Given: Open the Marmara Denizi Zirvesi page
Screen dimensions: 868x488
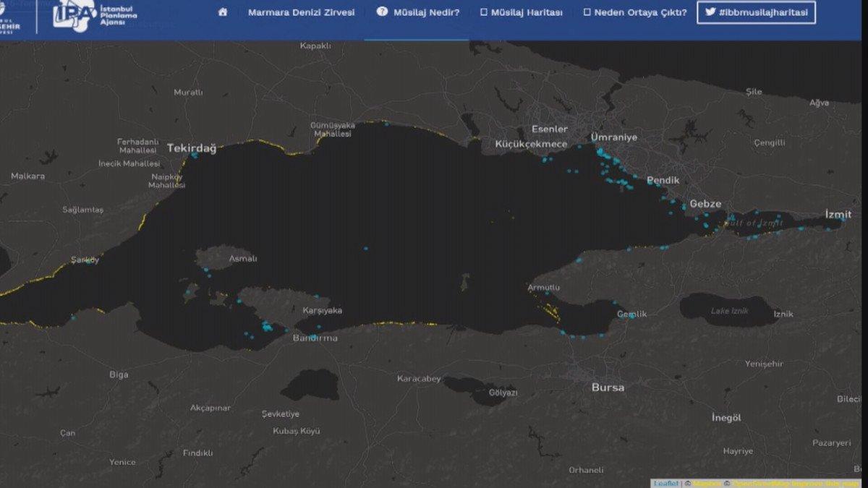Looking at the screenshot, I should (301, 12).
